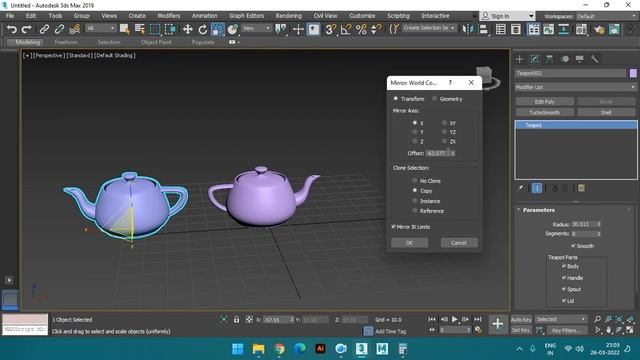Click the Edit Poly modifier button
Screen dimensions: 640x360
545,102
